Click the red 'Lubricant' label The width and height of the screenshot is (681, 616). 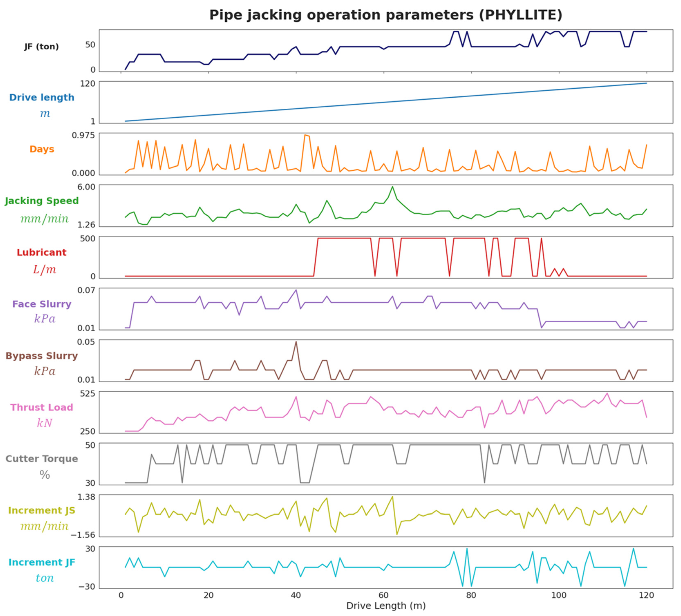(x=41, y=253)
